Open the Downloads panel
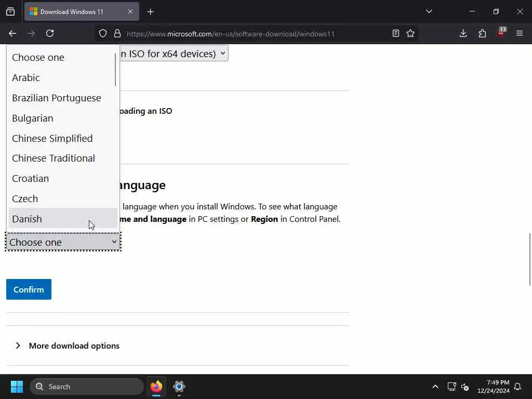The image size is (532, 399). coord(463,33)
